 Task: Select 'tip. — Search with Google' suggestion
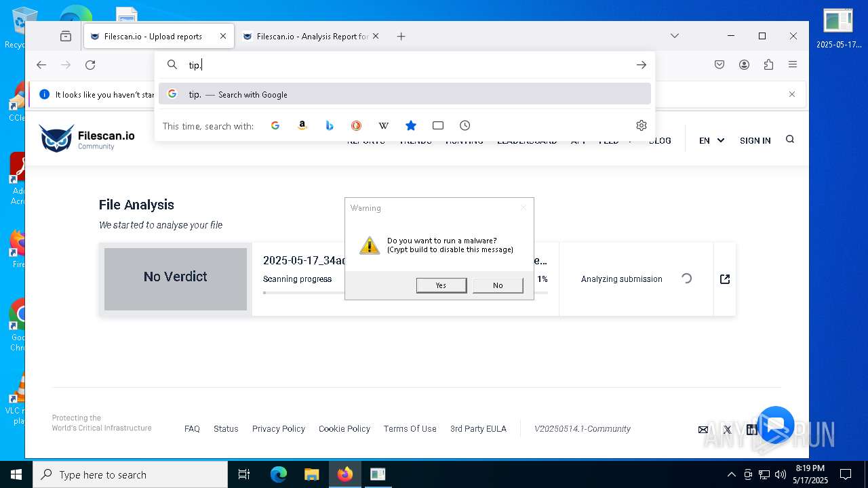click(x=405, y=94)
